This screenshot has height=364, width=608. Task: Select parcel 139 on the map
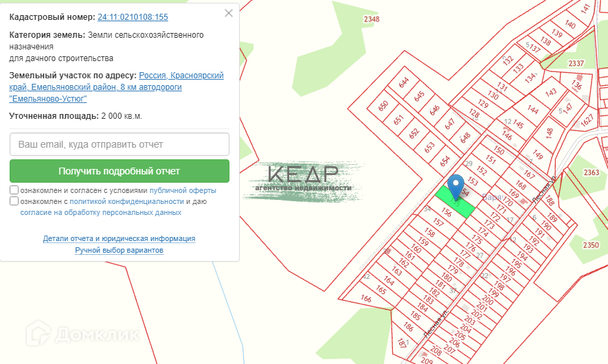click(556, 33)
